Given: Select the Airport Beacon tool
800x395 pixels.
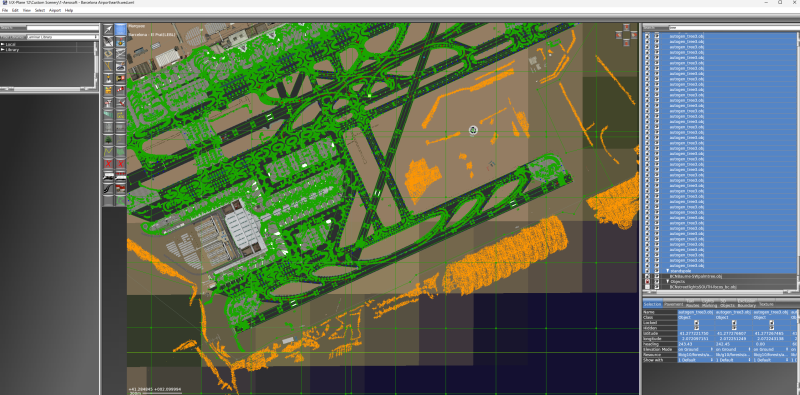Looking at the screenshot, I should tap(109, 102).
